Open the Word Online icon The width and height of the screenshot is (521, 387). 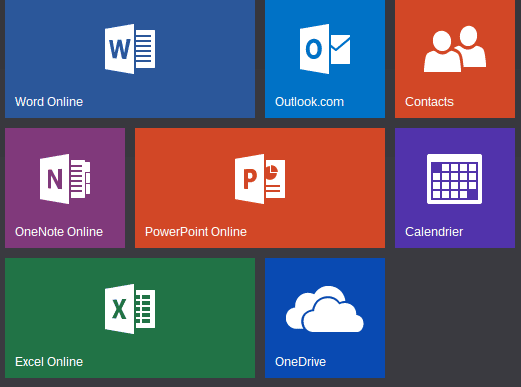(x=130, y=49)
